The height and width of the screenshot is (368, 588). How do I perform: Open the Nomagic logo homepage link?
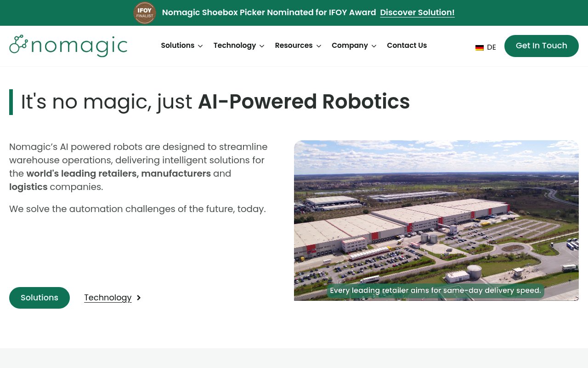(68, 46)
